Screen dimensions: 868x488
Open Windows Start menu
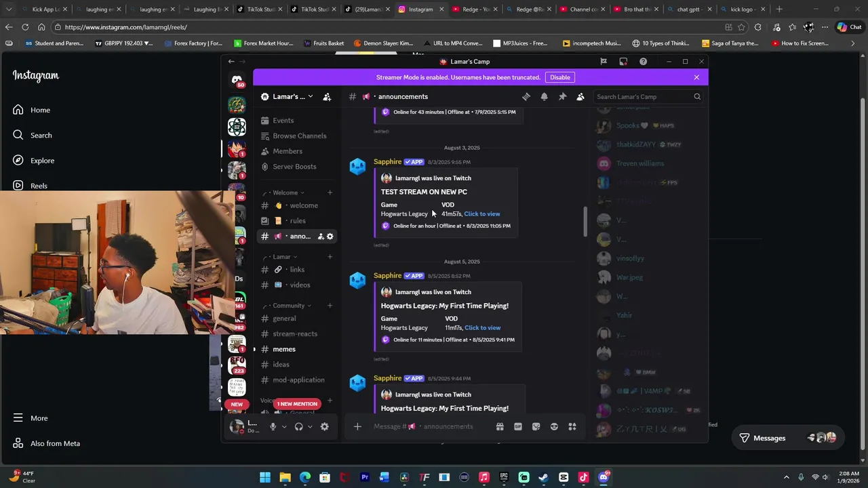[265, 477]
